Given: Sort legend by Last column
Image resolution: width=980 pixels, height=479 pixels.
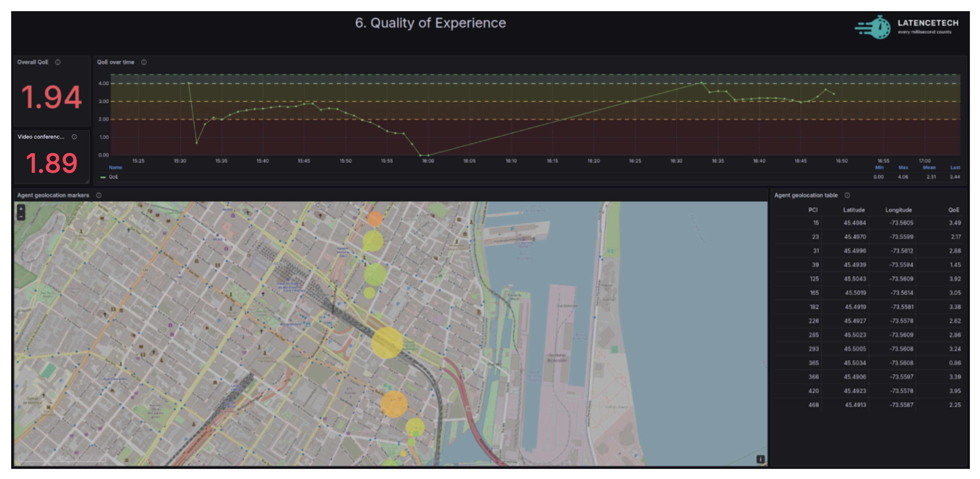Looking at the screenshot, I should pyautogui.click(x=955, y=168).
